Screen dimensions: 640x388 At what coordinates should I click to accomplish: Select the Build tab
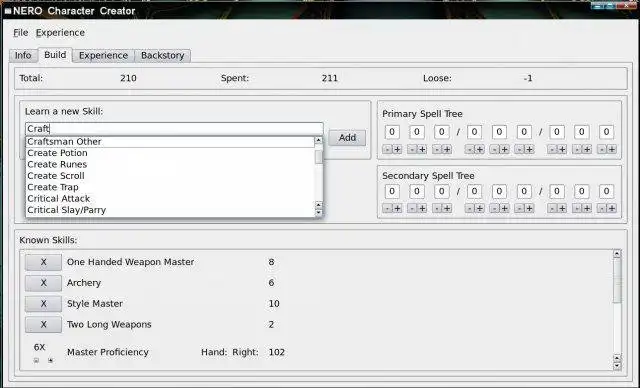point(55,55)
